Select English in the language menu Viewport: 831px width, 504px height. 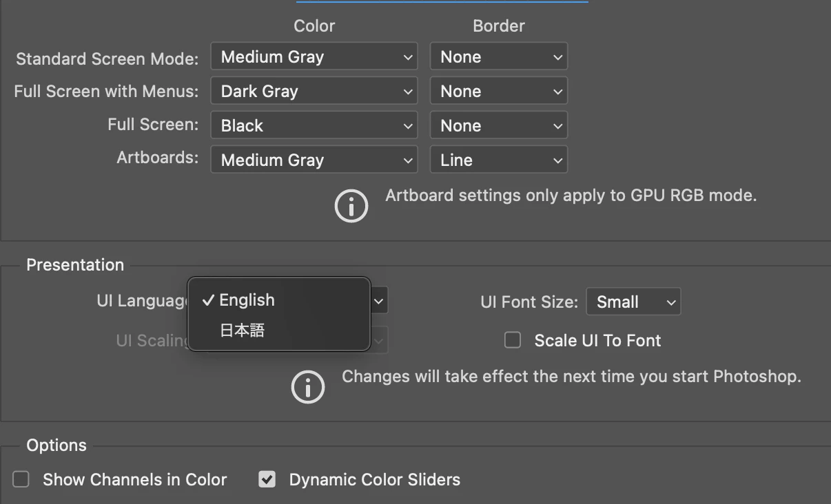pos(247,300)
